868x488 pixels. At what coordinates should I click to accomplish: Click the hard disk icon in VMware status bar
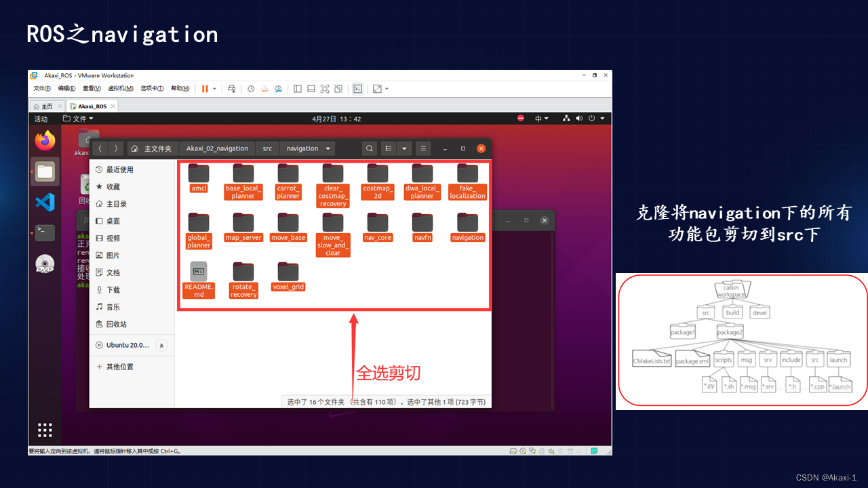point(513,450)
